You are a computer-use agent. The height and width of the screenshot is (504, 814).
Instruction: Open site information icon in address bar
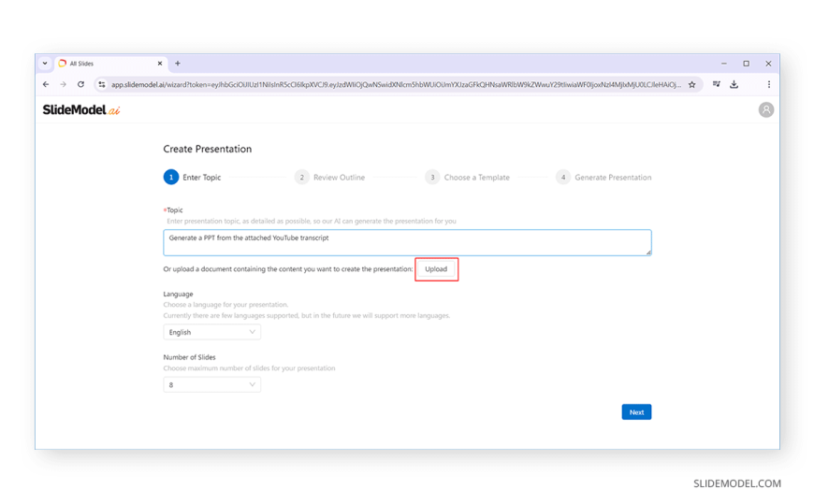102,84
